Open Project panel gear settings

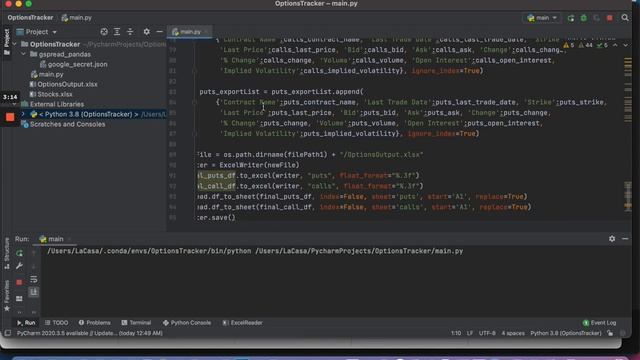[147, 32]
